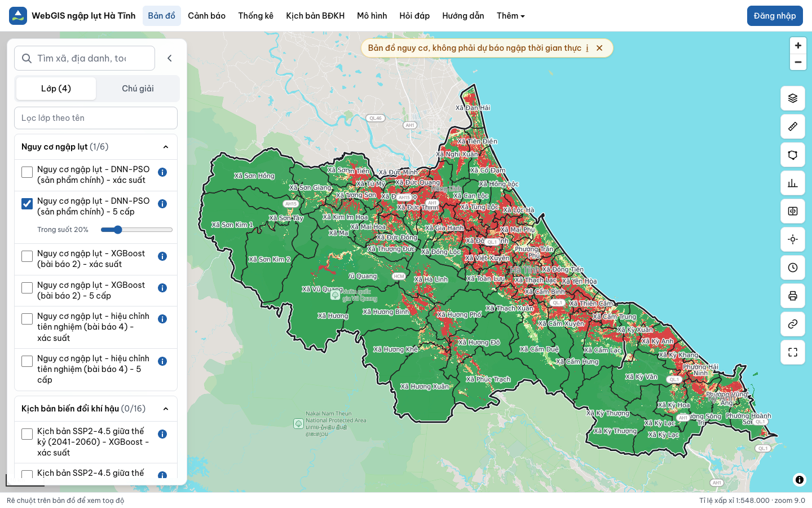This screenshot has width=812, height=508.
Task: Open the bar chart tool
Action: (793, 183)
